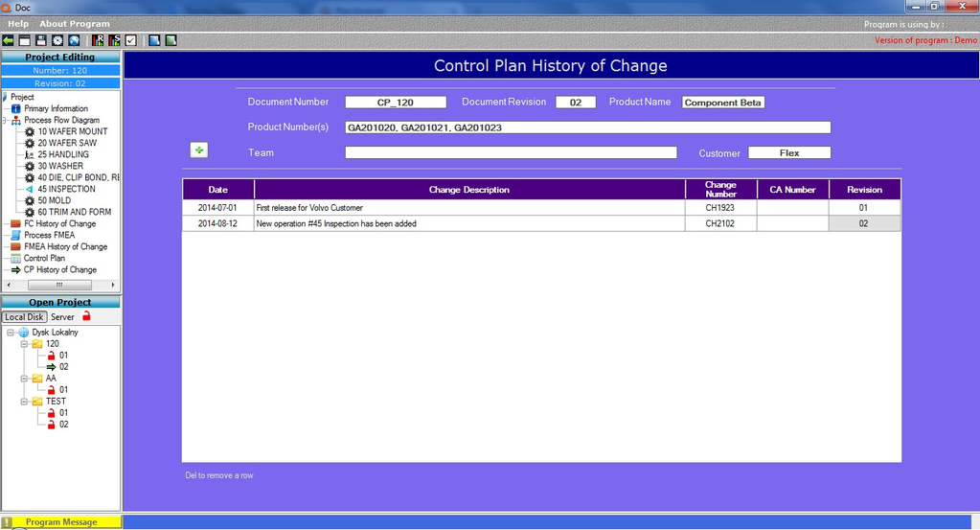980x530 pixels.
Task: Click the project tree horizontal scrollbar thumb
Action: (x=59, y=285)
